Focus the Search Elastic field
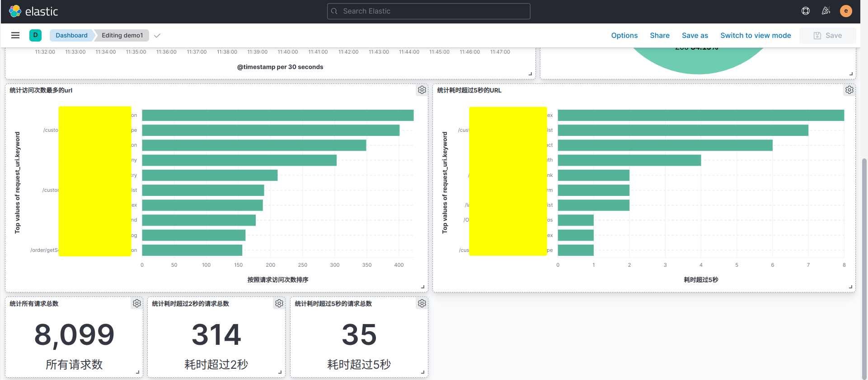The height and width of the screenshot is (380, 868). (x=428, y=11)
